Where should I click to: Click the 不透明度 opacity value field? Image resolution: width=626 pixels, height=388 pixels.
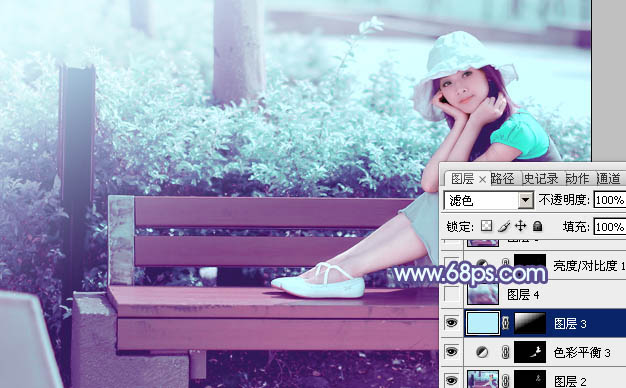pyautogui.click(x=610, y=200)
